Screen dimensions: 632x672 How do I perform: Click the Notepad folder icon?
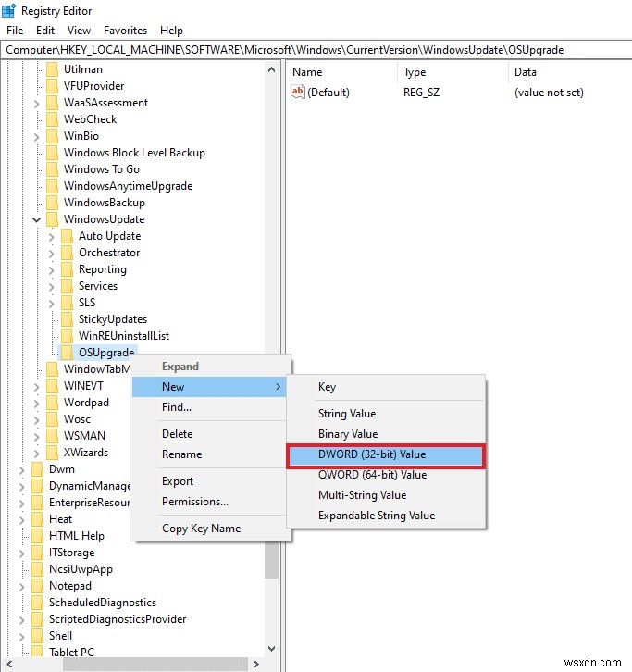[37, 586]
